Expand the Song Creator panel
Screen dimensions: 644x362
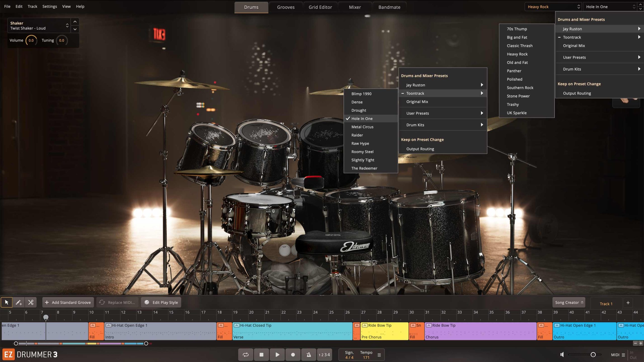(x=569, y=302)
